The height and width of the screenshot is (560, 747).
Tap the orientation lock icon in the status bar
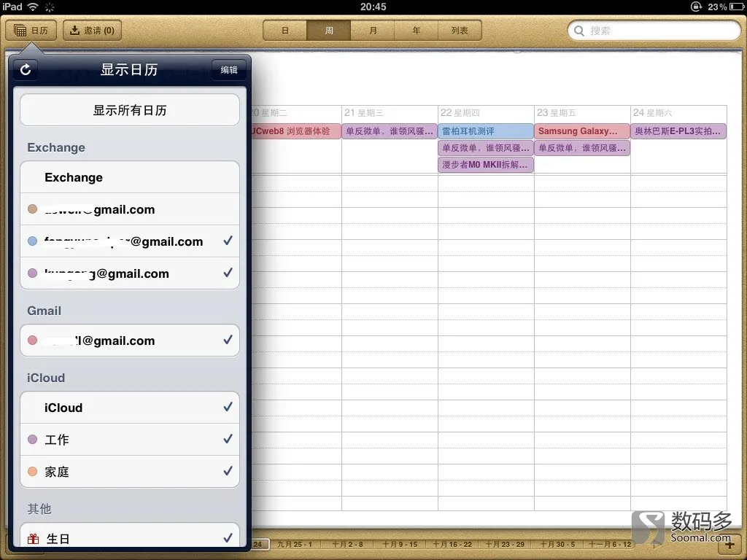[696, 7]
